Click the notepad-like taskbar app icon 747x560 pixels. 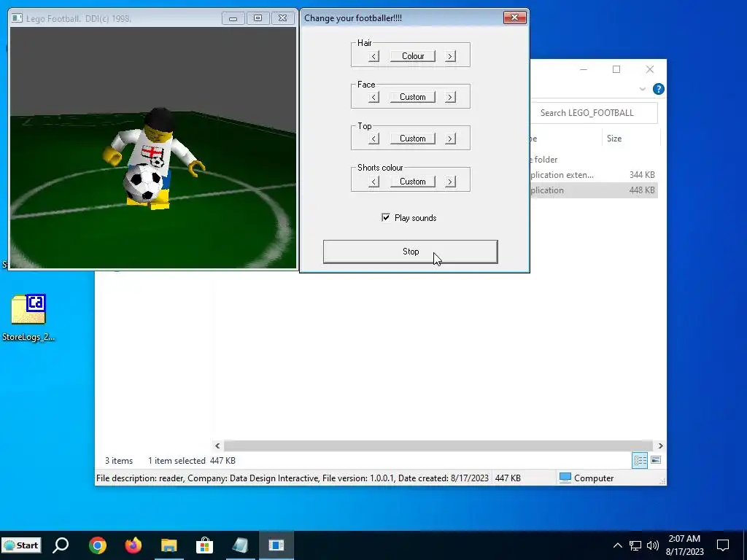[x=240, y=545]
